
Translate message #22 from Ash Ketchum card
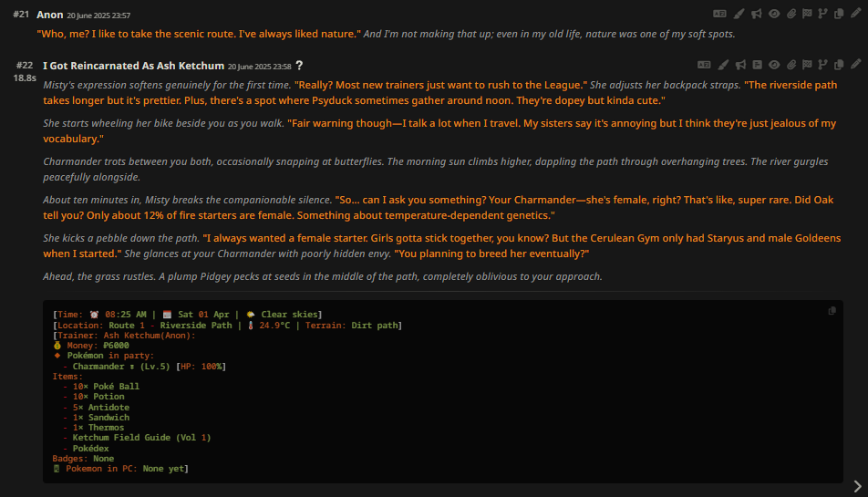[x=704, y=65]
